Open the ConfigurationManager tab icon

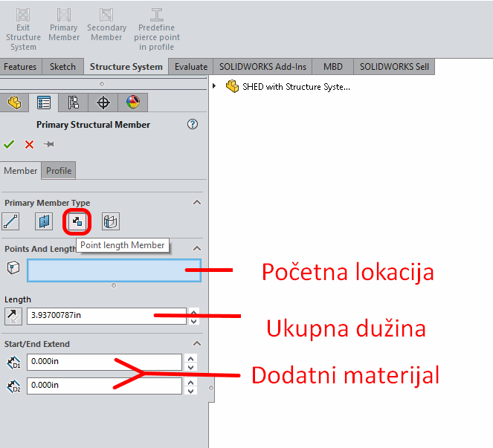73,102
